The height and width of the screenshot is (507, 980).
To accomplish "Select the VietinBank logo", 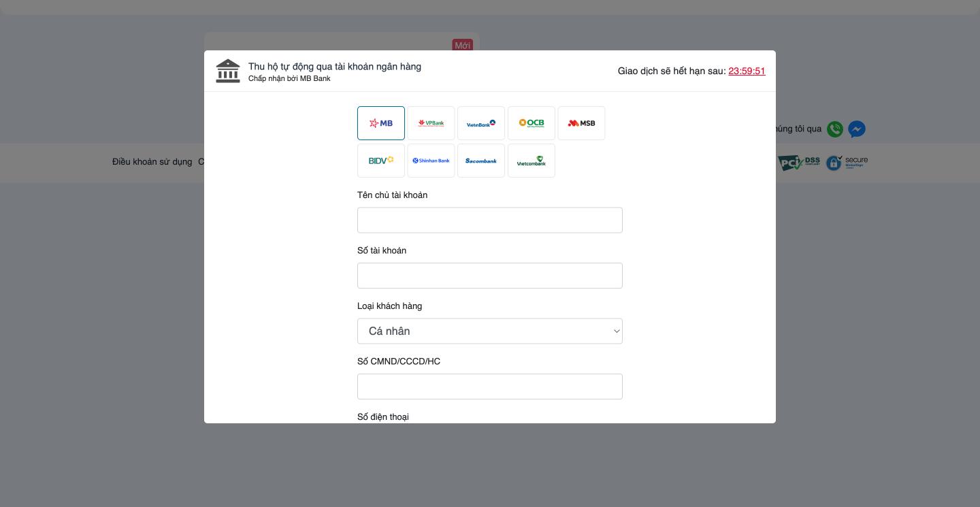I will 481,123.
